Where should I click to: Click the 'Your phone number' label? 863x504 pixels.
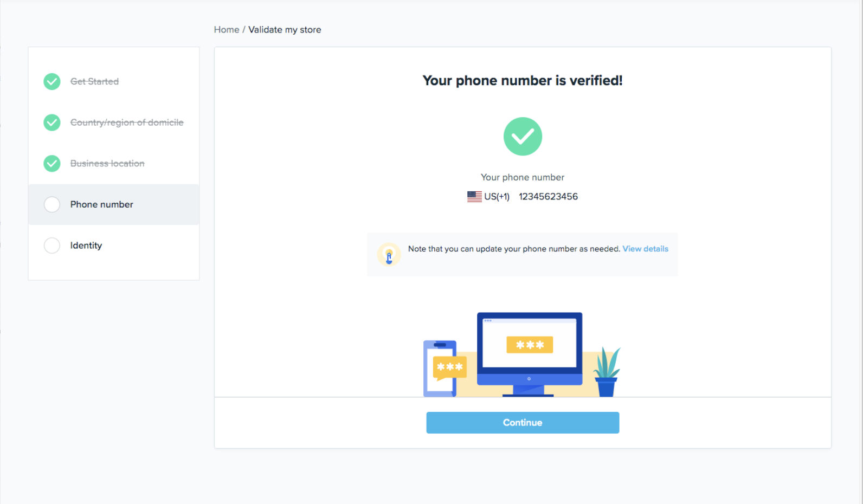click(x=523, y=177)
